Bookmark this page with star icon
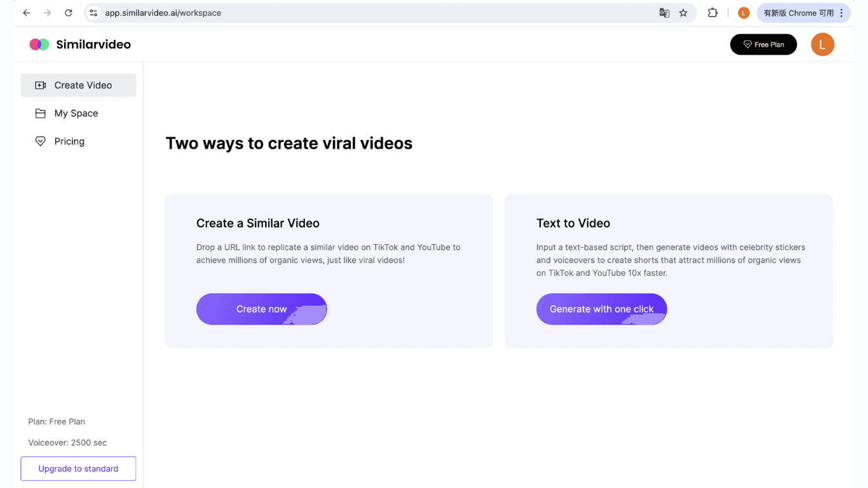Viewport: 868px width, 488px height. [683, 13]
